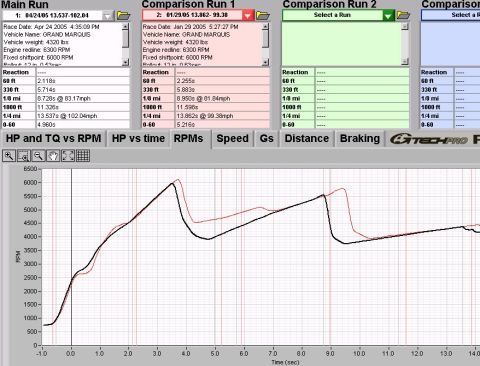Screen dimensions: 480x366
Task: Open the Gs tab
Action: coord(266,139)
